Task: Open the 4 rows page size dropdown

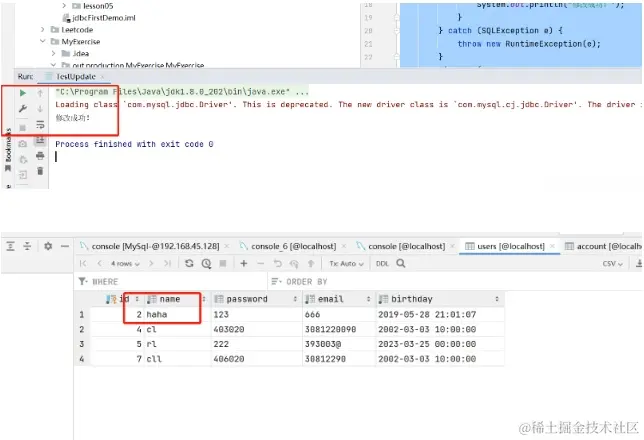Action: 125,263
